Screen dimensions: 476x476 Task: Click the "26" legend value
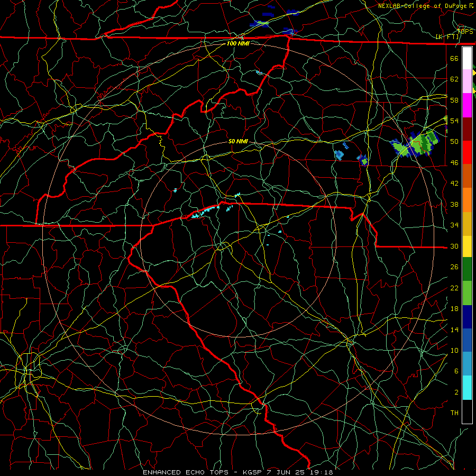[x=454, y=267]
